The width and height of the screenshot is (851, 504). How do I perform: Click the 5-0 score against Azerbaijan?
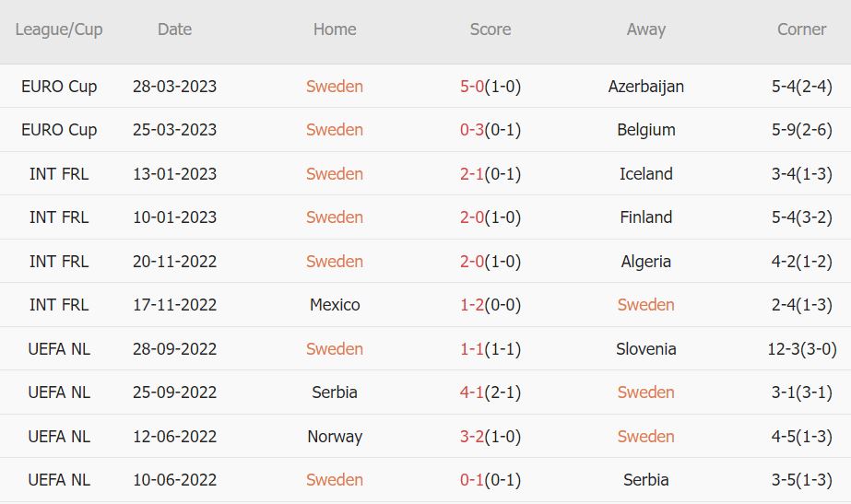[472, 87]
